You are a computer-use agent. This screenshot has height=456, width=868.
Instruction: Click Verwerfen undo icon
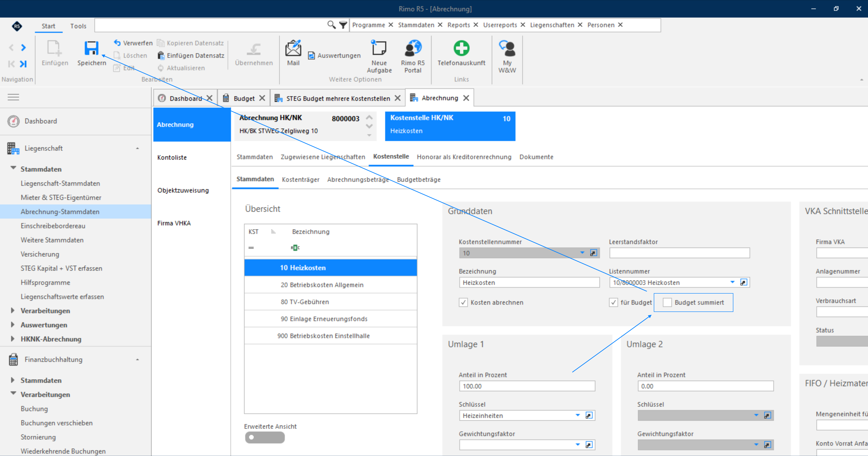coord(117,43)
